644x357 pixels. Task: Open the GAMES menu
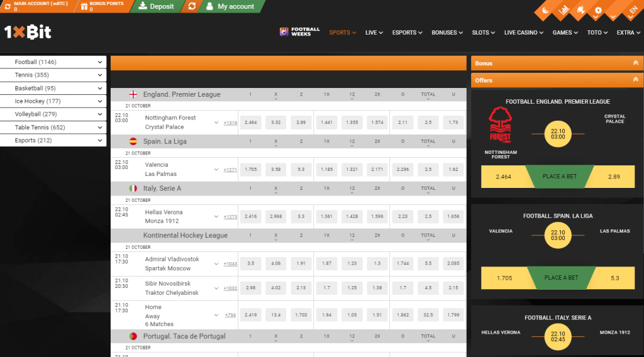[565, 33]
